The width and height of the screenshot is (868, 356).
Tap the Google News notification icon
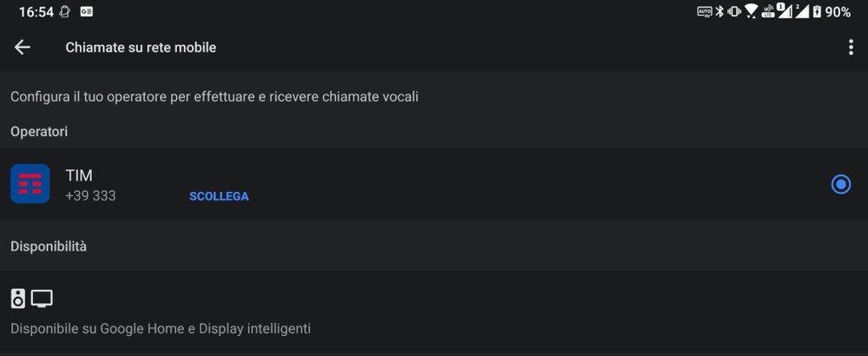(86, 11)
